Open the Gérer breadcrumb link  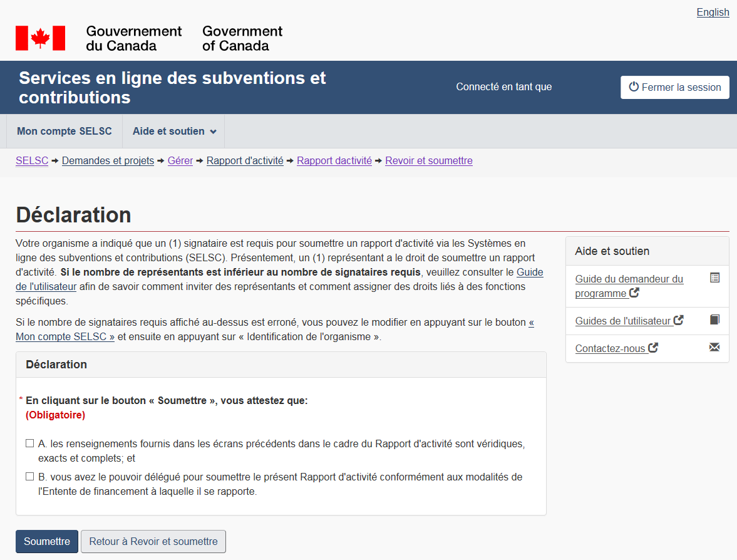pos(180,161)
